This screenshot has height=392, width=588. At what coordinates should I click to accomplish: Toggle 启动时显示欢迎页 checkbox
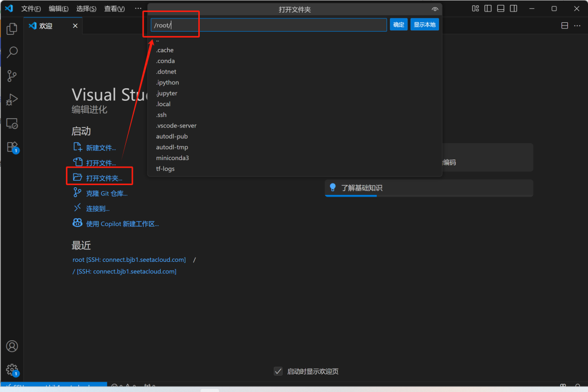pyautogui.click(x=278, y=371)
